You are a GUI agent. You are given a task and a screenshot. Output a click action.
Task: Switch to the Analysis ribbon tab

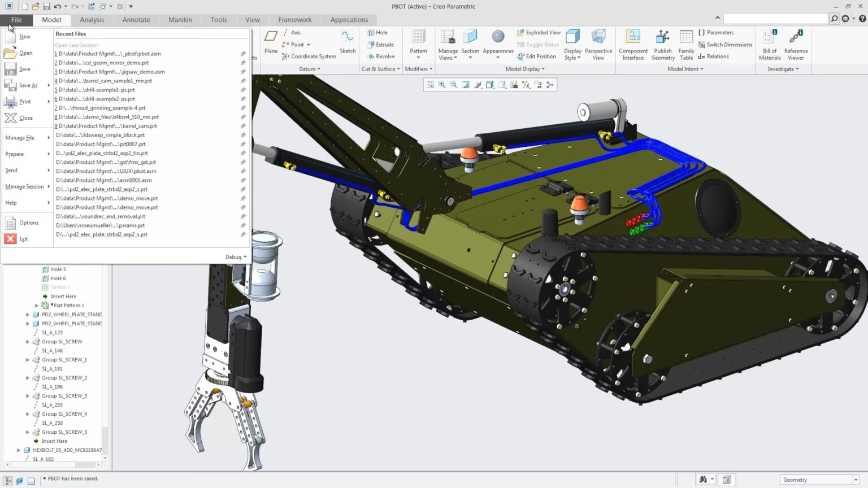pyautogui.click(x=92, y=20)
